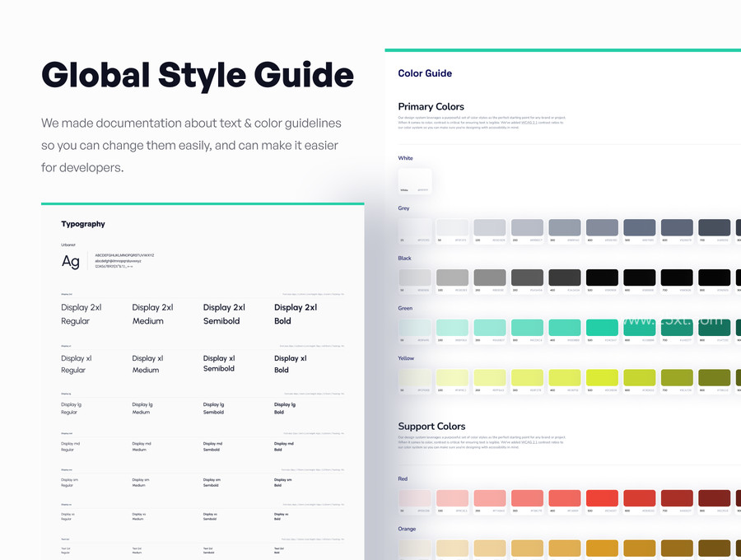The width and height of the screenshot is (741, 560).
Task: Click the Global Style Guide title
Action: coord(198,76)
